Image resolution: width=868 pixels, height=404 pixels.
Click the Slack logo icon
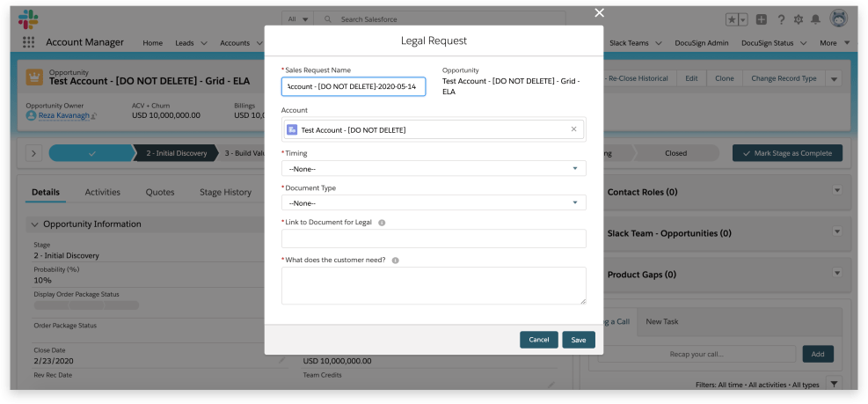(28, 19)
